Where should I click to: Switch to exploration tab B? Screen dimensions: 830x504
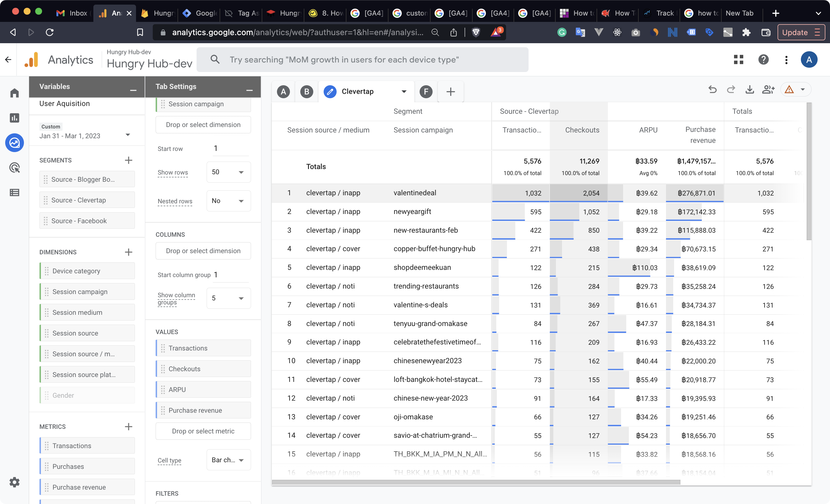click(x=306, y=92)
